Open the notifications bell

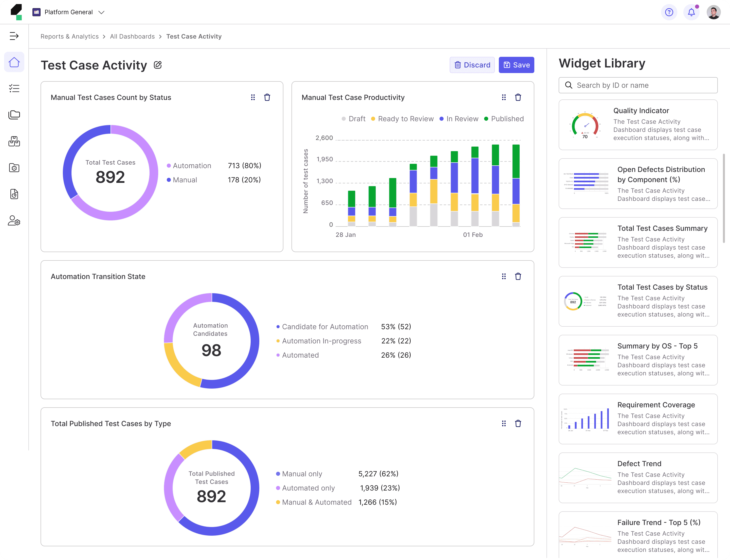(691, 12)
